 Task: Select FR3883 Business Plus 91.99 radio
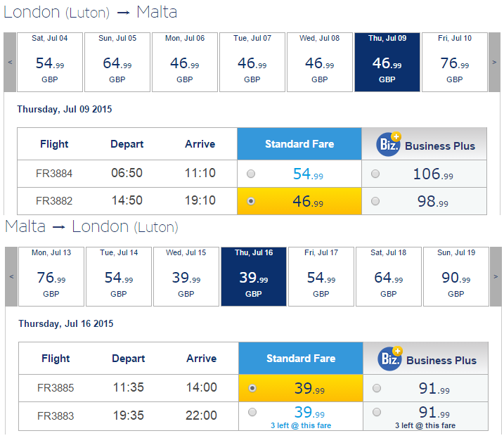(376, 412)
